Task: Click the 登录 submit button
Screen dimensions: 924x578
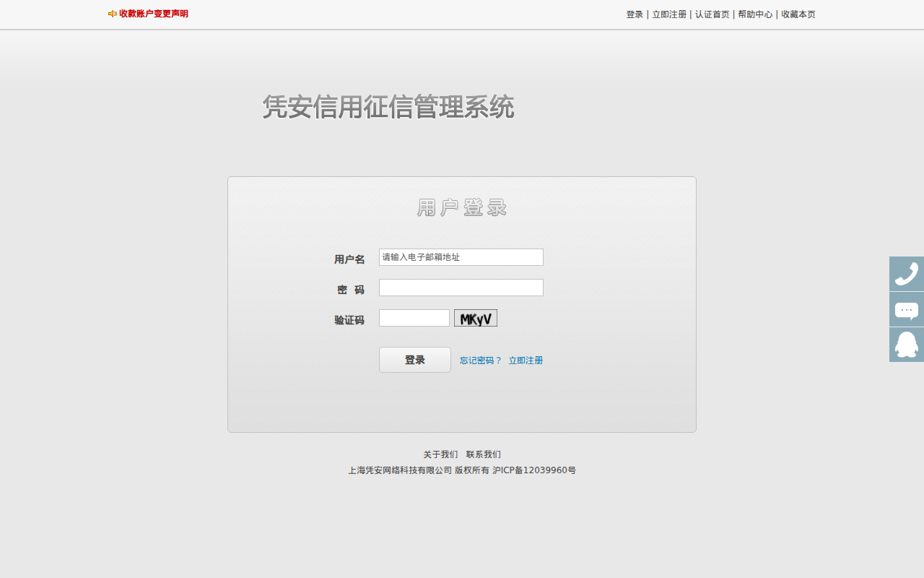Action: (x=414, y=359)
